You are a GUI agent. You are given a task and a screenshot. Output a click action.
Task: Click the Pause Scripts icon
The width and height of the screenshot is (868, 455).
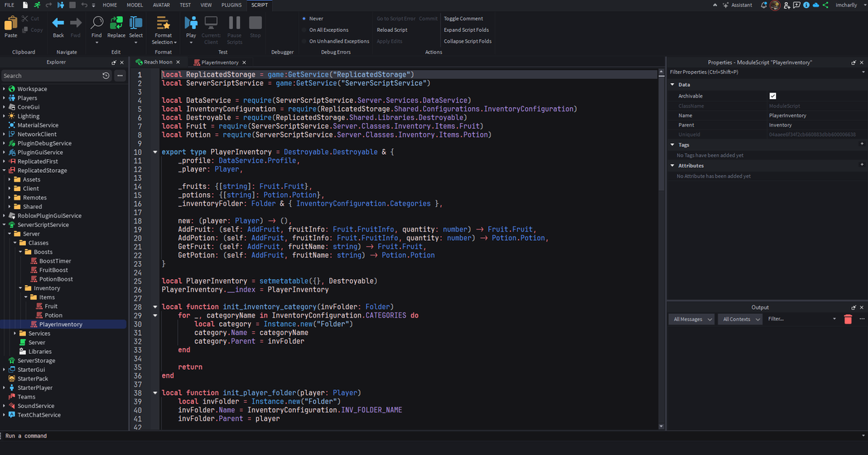pos(234,23)
